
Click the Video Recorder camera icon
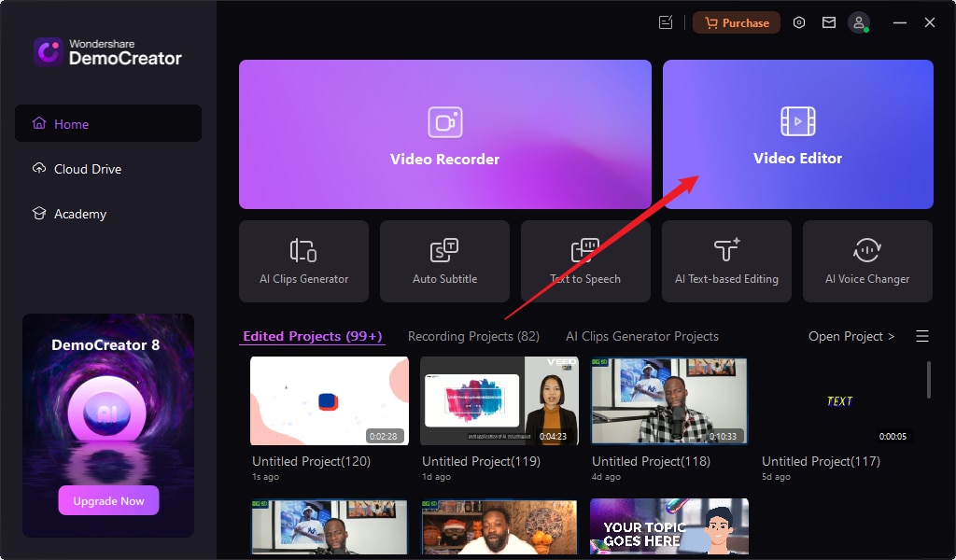pos(445,122)
